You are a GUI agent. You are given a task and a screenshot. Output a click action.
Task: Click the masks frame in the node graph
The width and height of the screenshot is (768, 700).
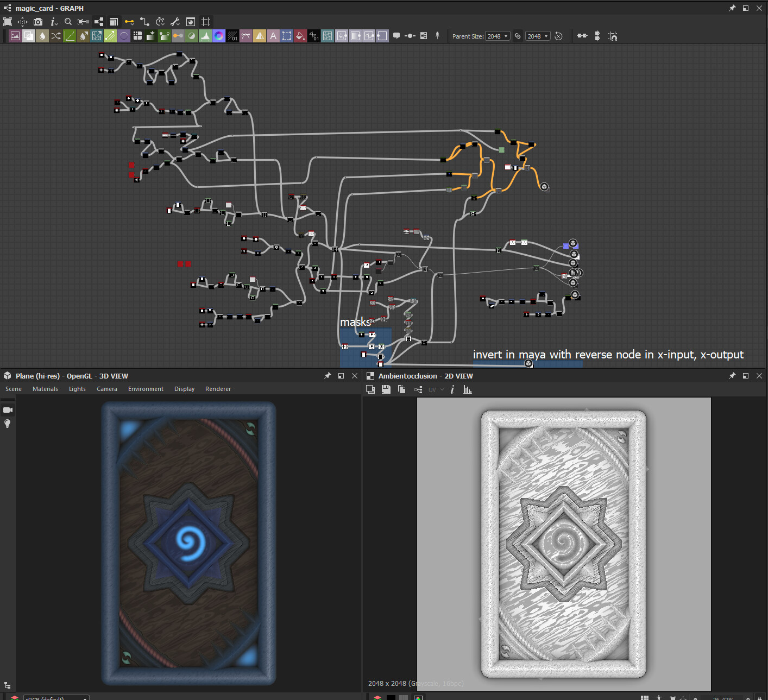point(356,322)
